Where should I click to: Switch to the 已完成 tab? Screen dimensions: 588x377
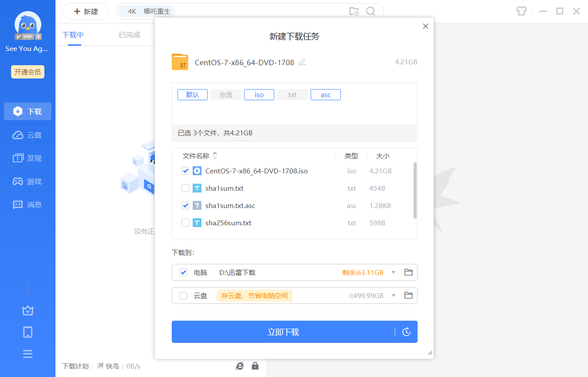click(x=130, y=35)
